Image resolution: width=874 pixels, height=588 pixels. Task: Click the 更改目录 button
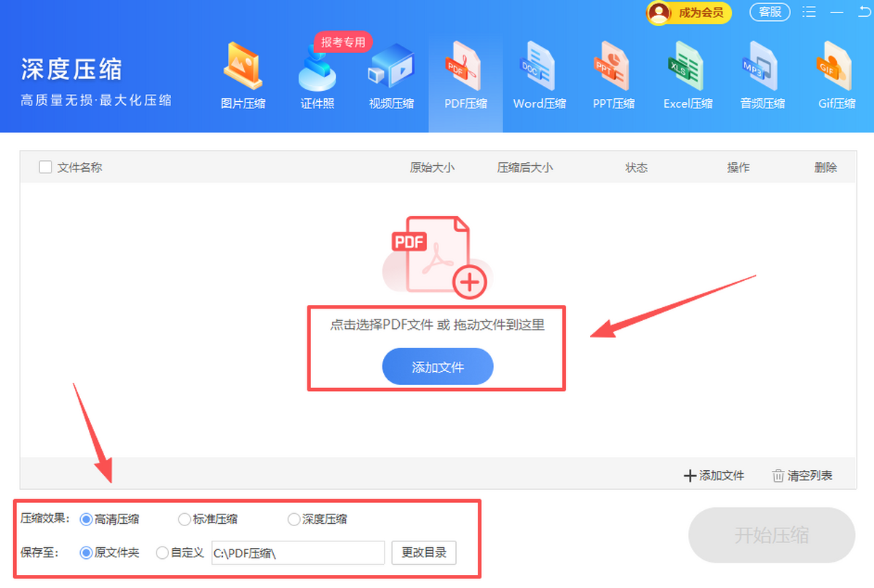424,552
